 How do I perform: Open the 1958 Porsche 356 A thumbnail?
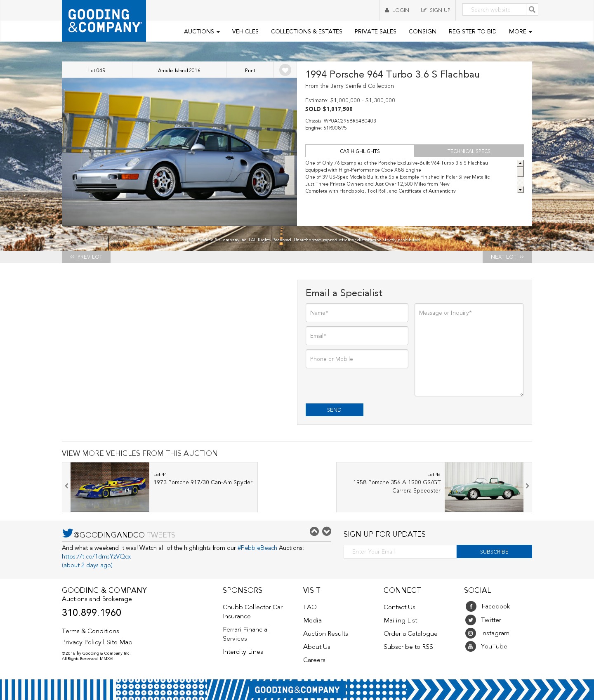pyautogui.click(x=484, y=487)
